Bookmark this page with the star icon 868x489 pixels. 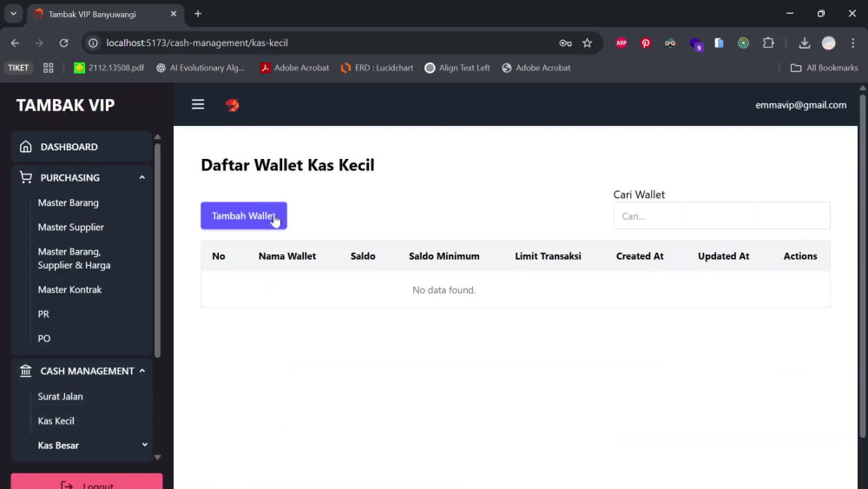pos(588,43)
